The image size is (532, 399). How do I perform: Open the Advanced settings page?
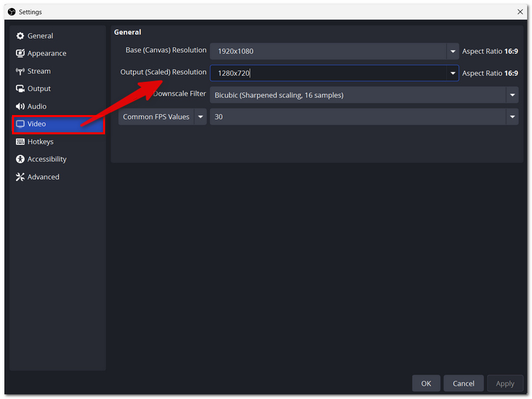[58, 177]
